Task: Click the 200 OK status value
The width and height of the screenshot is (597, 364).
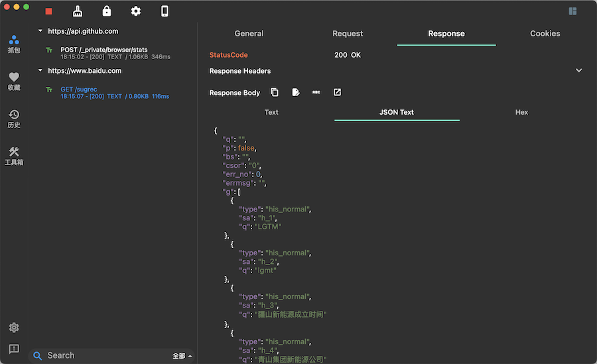Action: point(348,55)
